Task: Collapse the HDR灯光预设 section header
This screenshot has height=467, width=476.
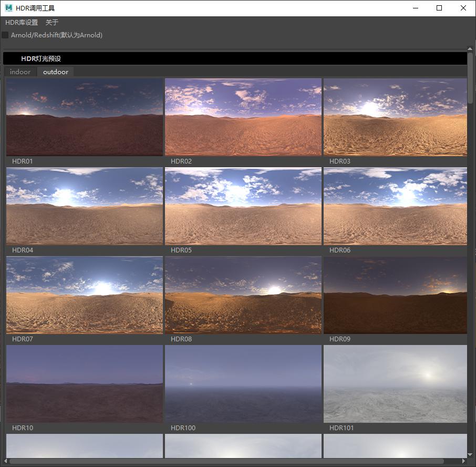Action: pyautogui.click(x=41, y=58)
